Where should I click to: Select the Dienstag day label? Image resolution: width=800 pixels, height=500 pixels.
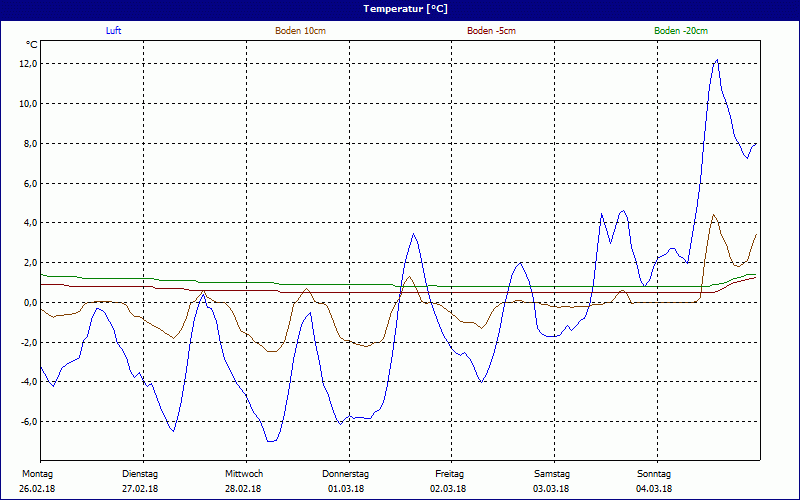pyautogui.click(x=140, y=474)
